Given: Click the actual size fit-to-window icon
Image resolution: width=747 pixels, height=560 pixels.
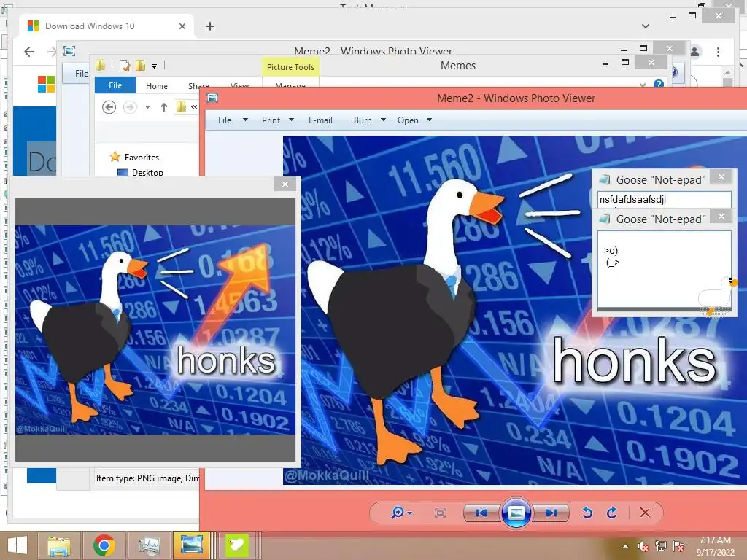Looking at the screenshot, I should pos(440,513).
